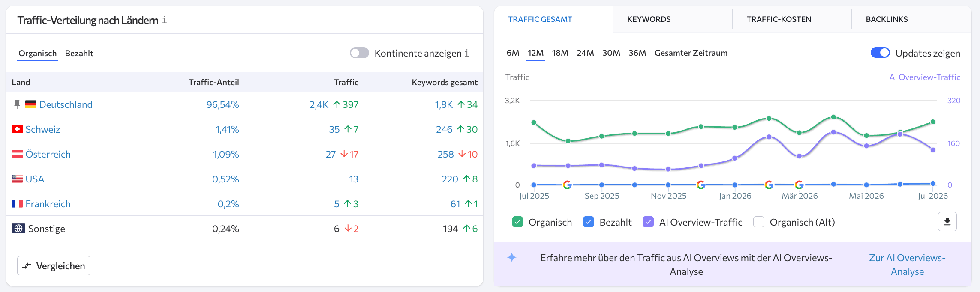Open the Österreich country link
The image size is (980, 292).
coord(48,154)
